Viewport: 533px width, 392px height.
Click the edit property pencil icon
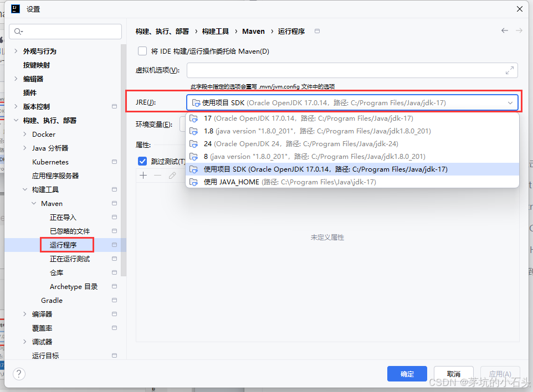coord(172,176)
